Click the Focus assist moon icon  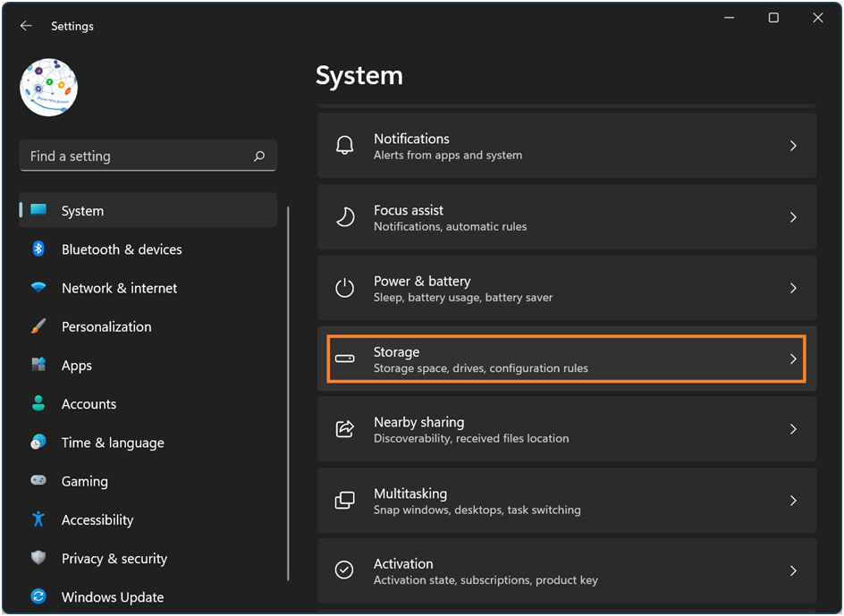[344, 217]
